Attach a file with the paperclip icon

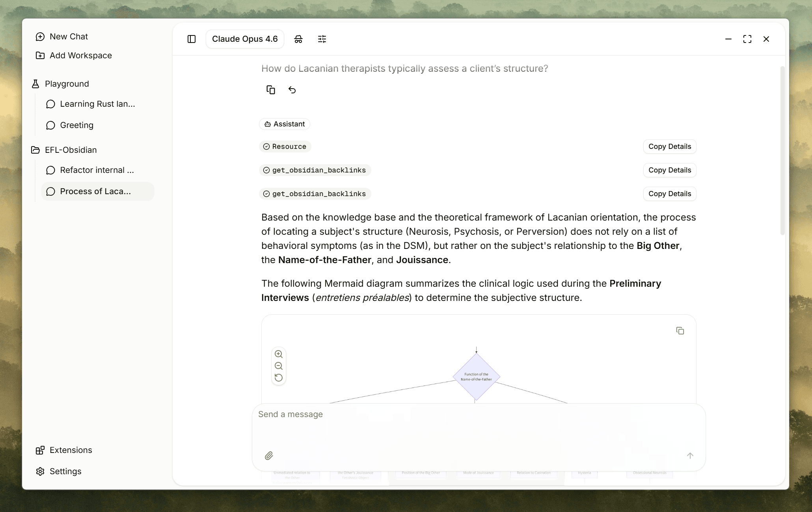click(x=270, y=455)
